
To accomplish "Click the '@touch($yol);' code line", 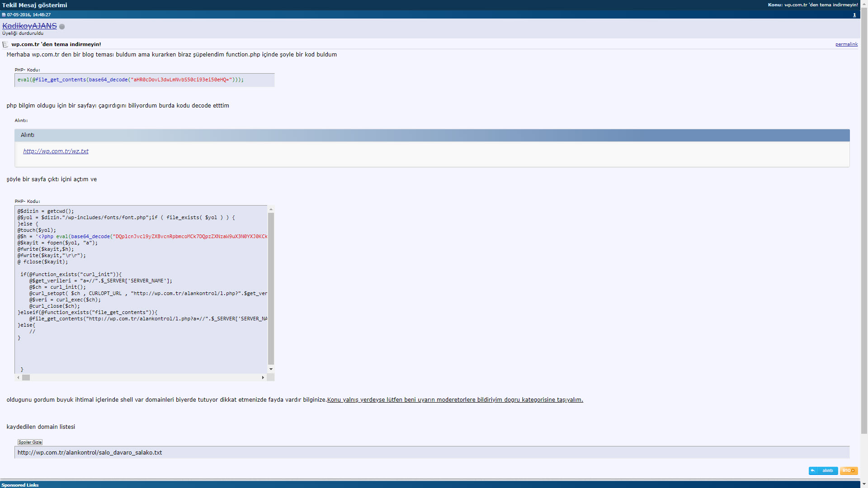I will (x=37, y=230).
